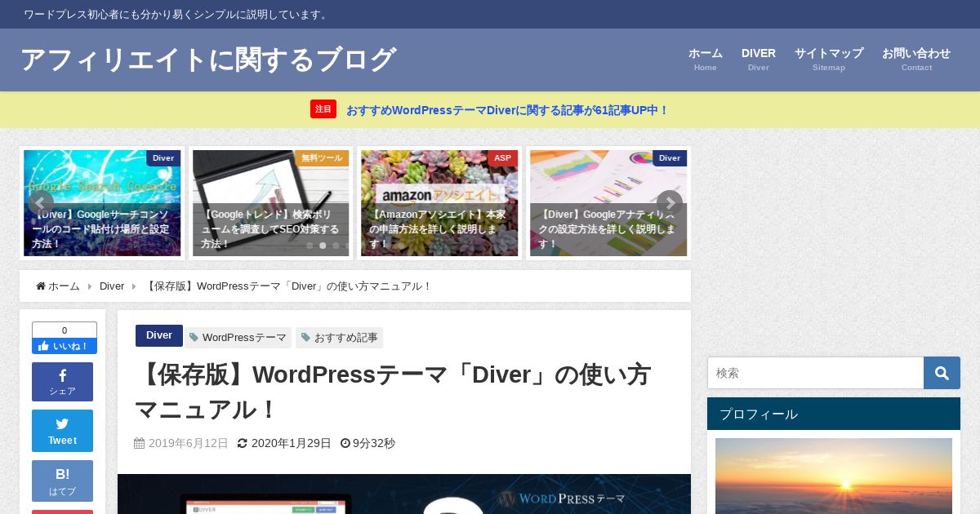980x514 pixels.
Task: Click the red 注目 badge
Action: tap(323, 109)
